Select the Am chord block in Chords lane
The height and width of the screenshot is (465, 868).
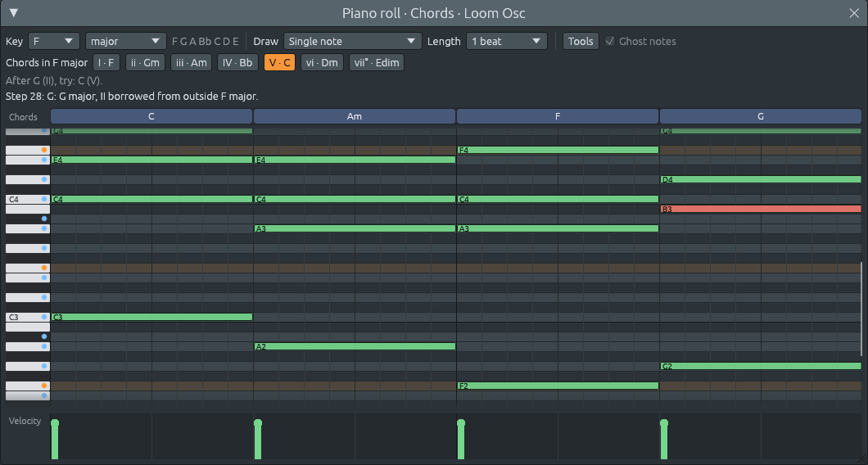point(355,116)
